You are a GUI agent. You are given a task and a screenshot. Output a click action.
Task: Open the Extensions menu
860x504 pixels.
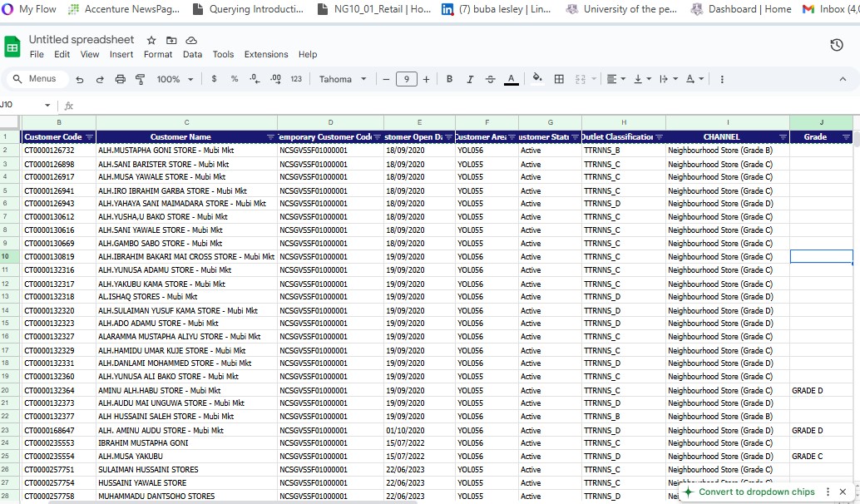pyautogui.click(x=266, y=54)
